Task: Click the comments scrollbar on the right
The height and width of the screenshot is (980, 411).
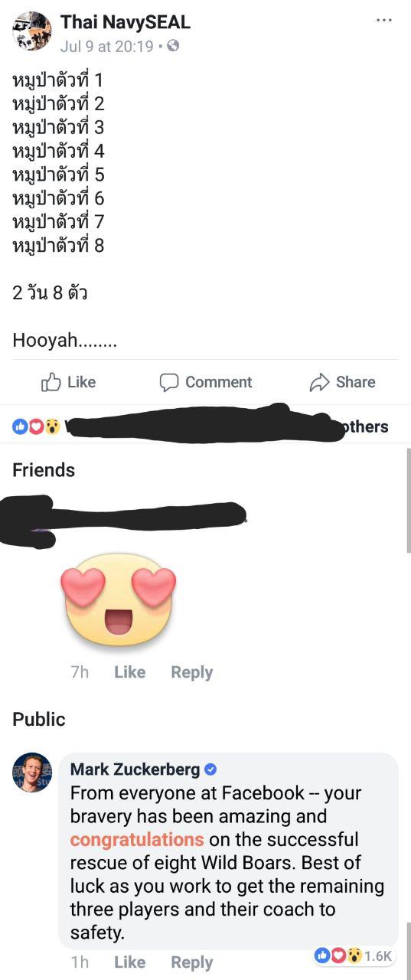Action: coord(408,500)
